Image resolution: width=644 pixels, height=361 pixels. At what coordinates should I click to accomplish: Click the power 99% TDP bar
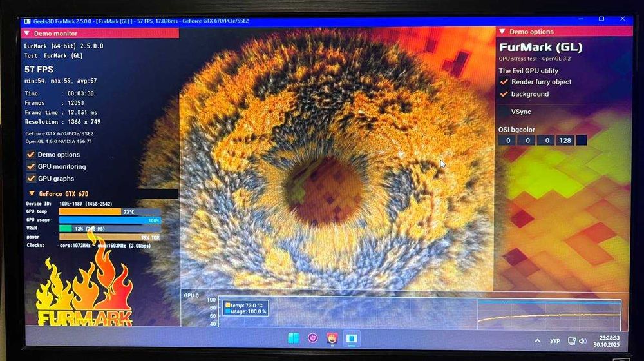click(x=109, y=237)
